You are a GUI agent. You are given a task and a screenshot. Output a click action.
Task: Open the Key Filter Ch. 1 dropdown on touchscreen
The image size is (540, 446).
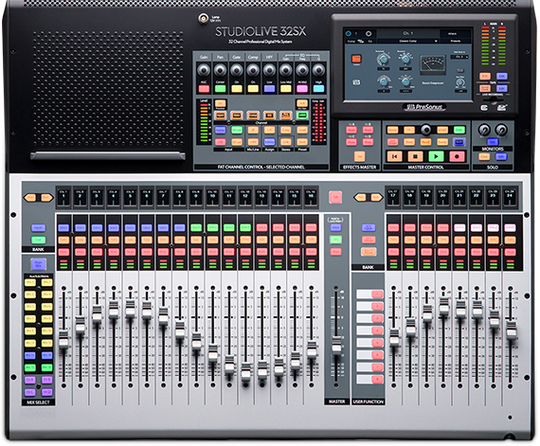pos(460,56)
